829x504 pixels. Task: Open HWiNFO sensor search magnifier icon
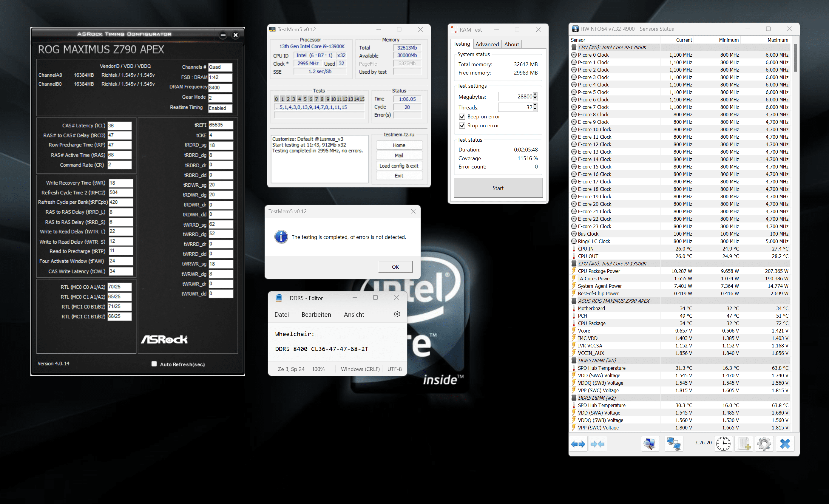click(650, 444)
